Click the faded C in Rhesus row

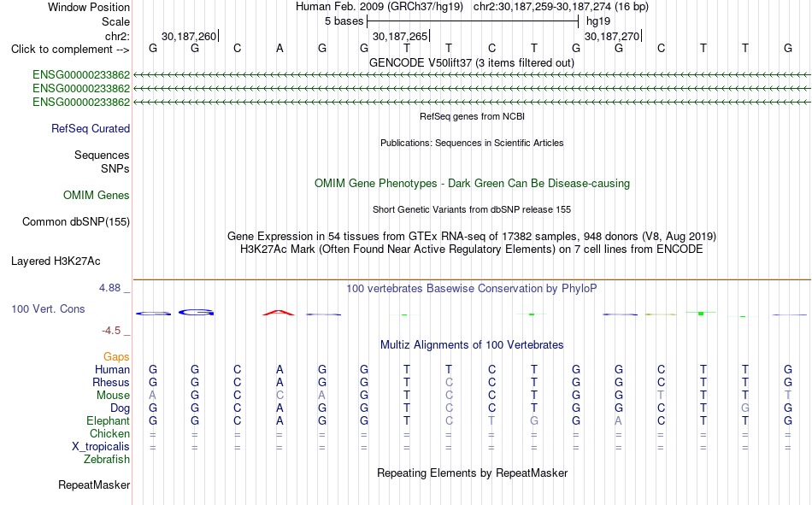(449, 382)
